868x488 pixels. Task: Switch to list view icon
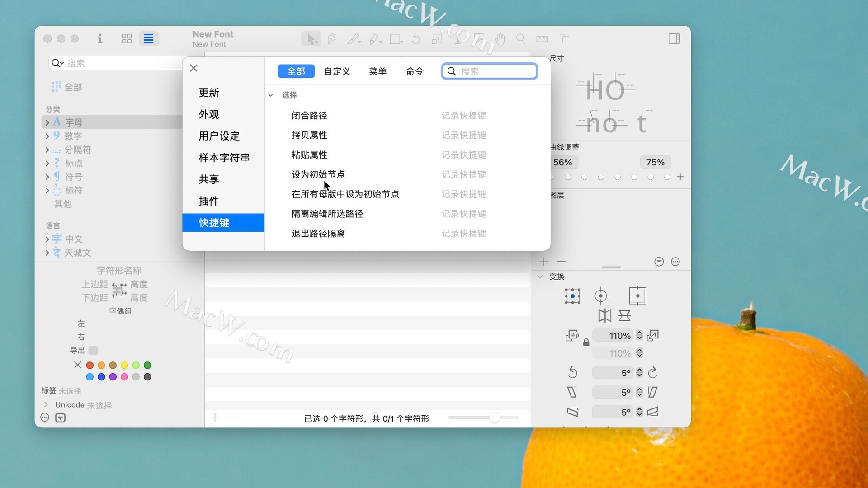pyautogui.click(x=148, y=39)
